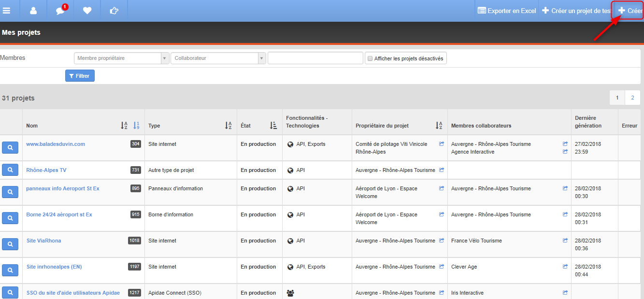Click ID badge 1197
Viewport: 644px width, 299px height.
click(x=134, y=267)
